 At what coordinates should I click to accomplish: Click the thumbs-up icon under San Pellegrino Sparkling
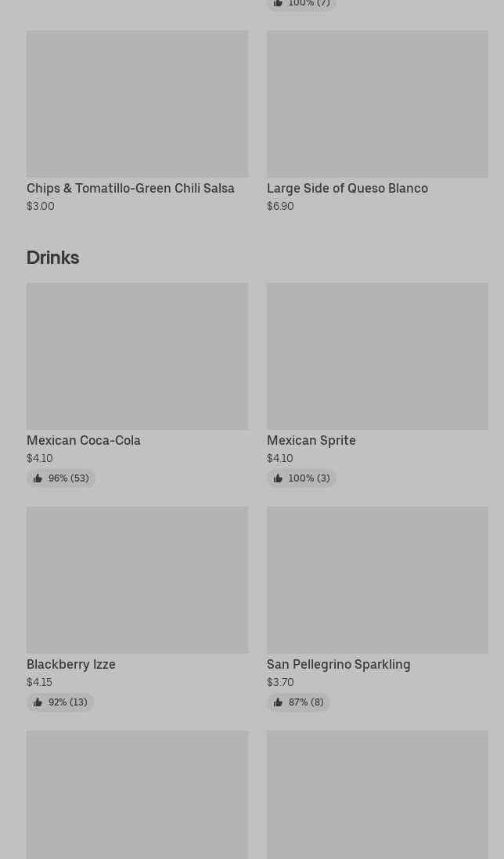(278, 702)
